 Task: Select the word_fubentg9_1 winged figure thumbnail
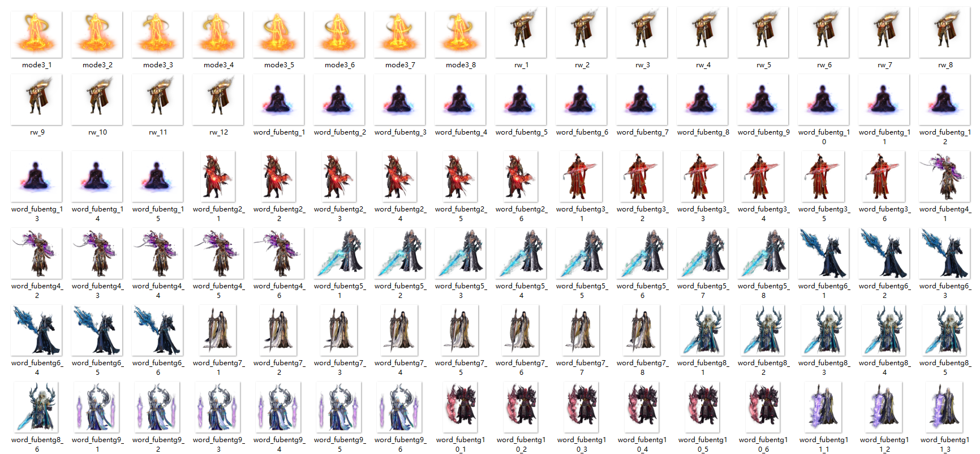coord(97,407)
